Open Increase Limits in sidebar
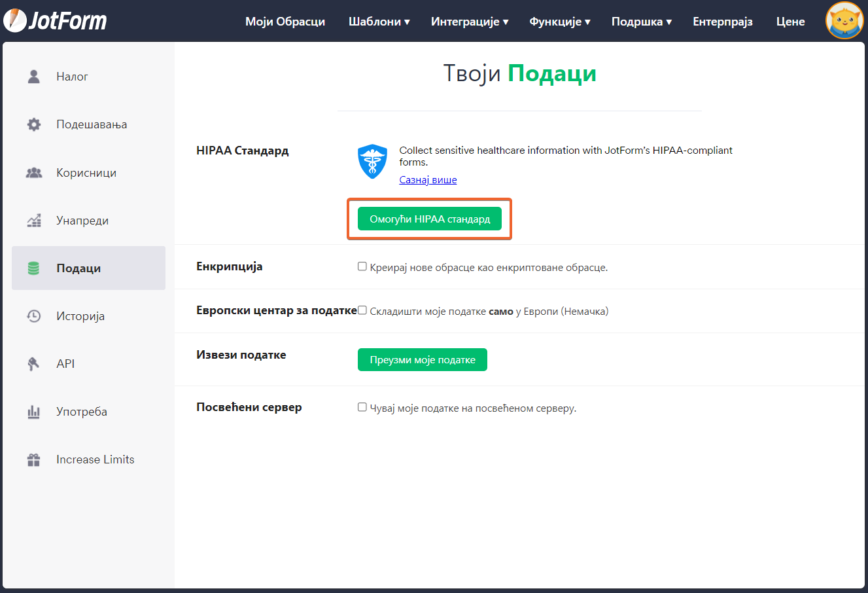Image resolution: width=868 pixels, height=593 pixels. [89, 459]
